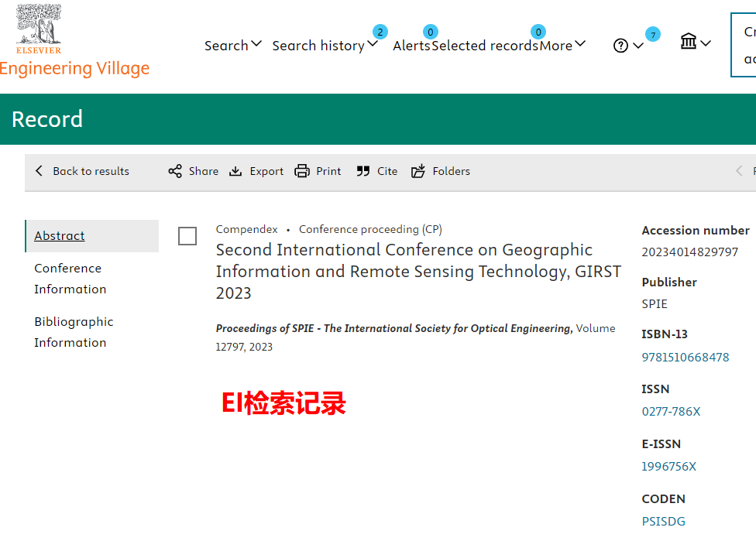The width and height of the screenshot is (756, 548).
Task: Expand the help chevron dropdown
Action: (638, 46)
